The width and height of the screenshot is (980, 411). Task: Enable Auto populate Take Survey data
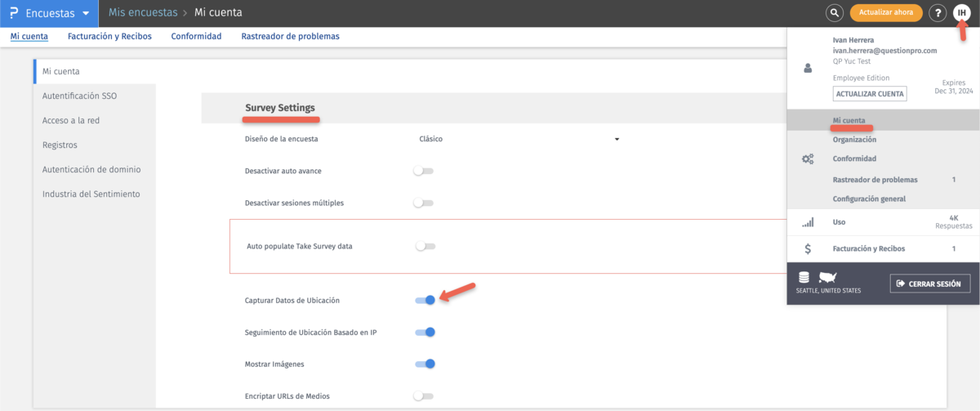425,246
